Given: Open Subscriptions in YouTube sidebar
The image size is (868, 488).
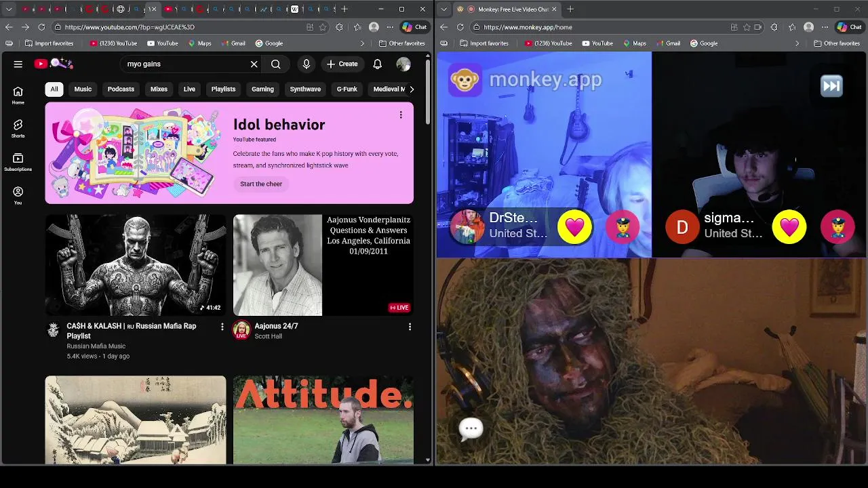Looking at the screenshot, I should coord(18,162).
